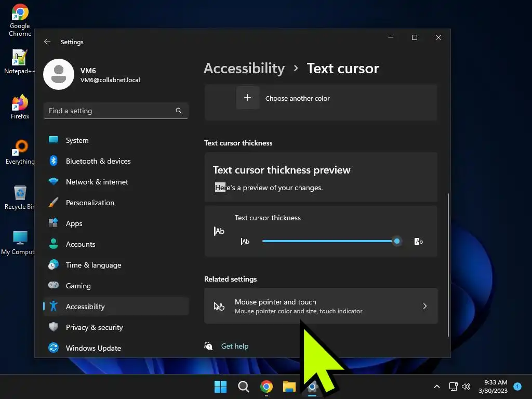Click the 'Here's a preview of your changes' text
532x399 pixels.
click(269, 188)
